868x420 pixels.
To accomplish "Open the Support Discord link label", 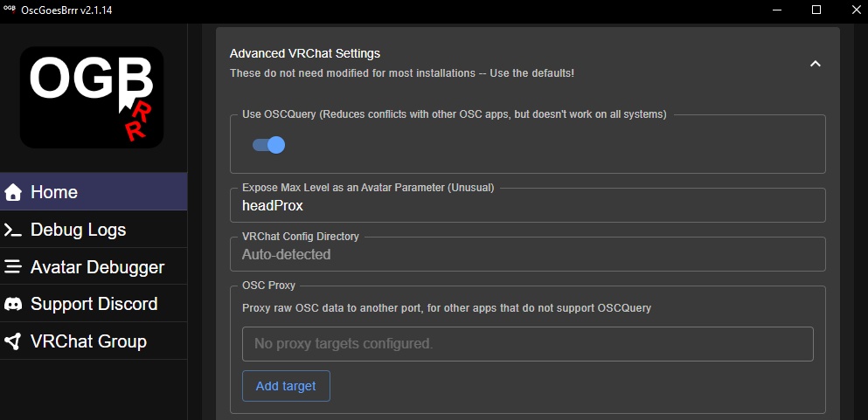I will (94, 304).
